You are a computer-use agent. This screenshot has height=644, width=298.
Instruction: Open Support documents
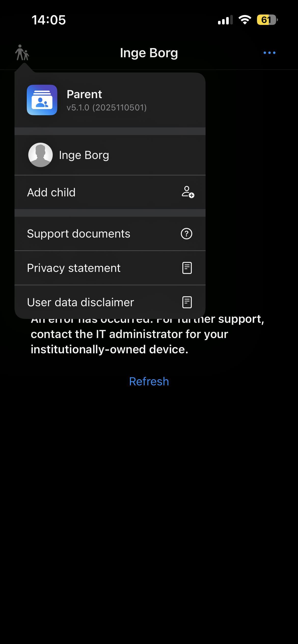click(x=110, y=233)
